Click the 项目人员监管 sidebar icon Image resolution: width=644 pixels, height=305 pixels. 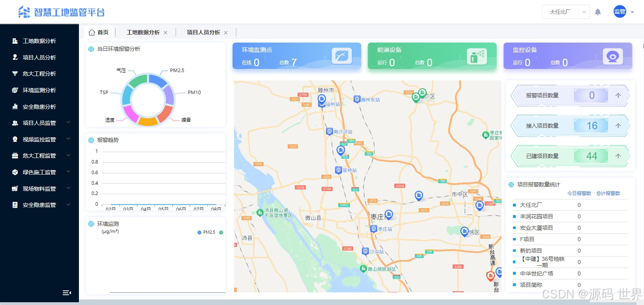pos(15,123)
